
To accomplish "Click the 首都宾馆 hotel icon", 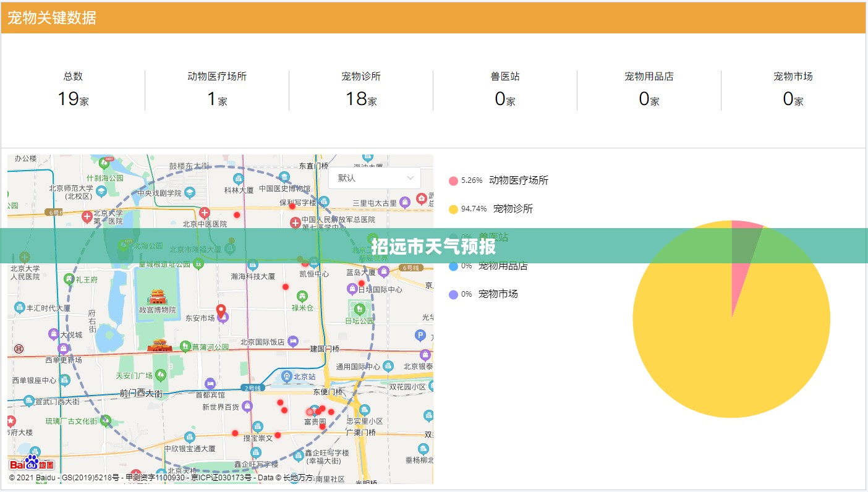I will click(x=210, y=384).
